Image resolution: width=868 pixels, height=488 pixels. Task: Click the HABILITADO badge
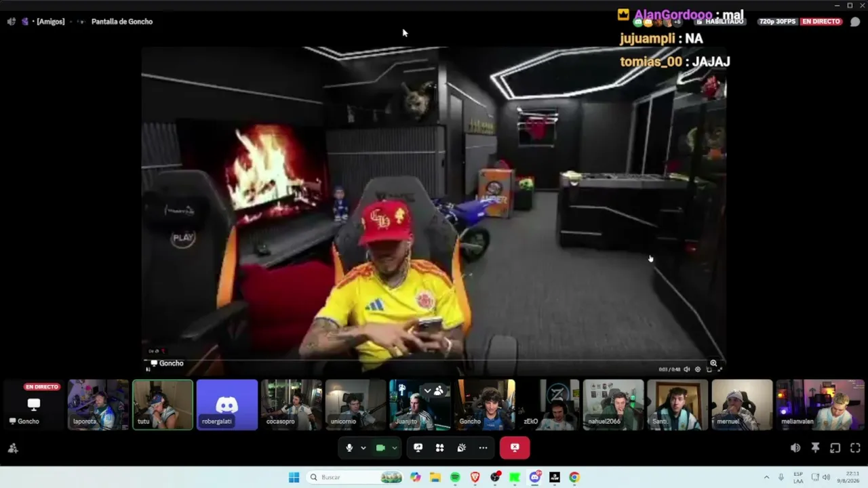720,22
